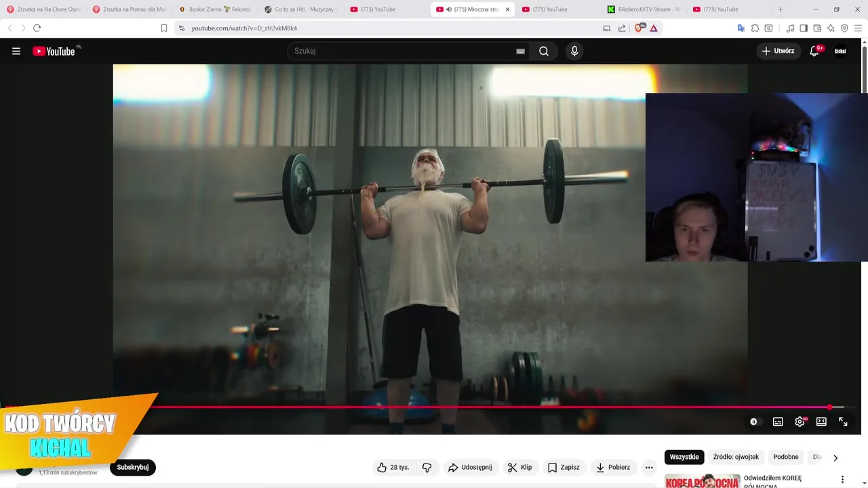Open a new browser tab
The width and height of the screenshot is (868, 488).
coord(781,9)
